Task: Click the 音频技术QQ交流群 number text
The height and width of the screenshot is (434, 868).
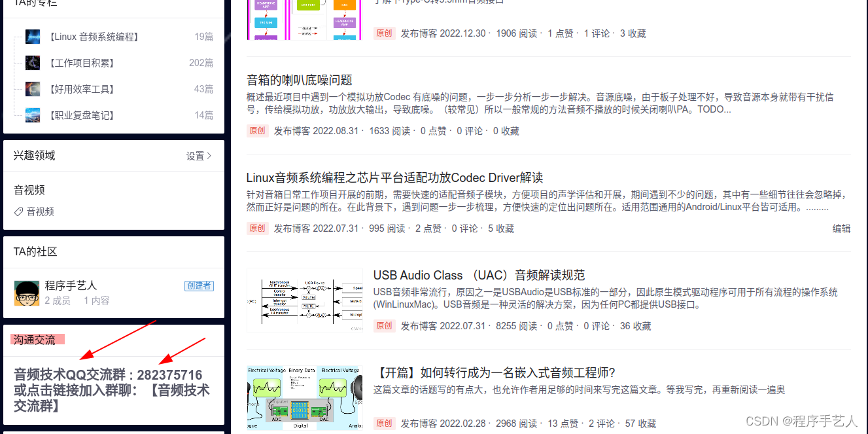Action: 108,375
